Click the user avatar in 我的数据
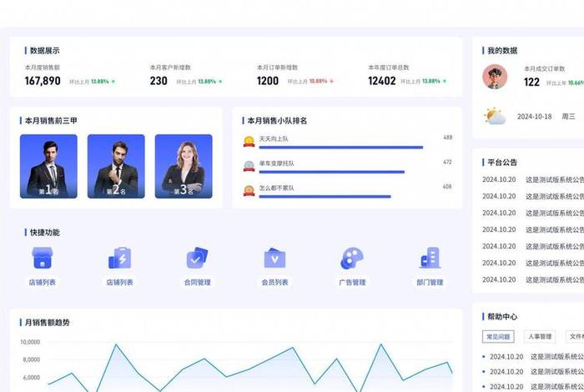 495,77
